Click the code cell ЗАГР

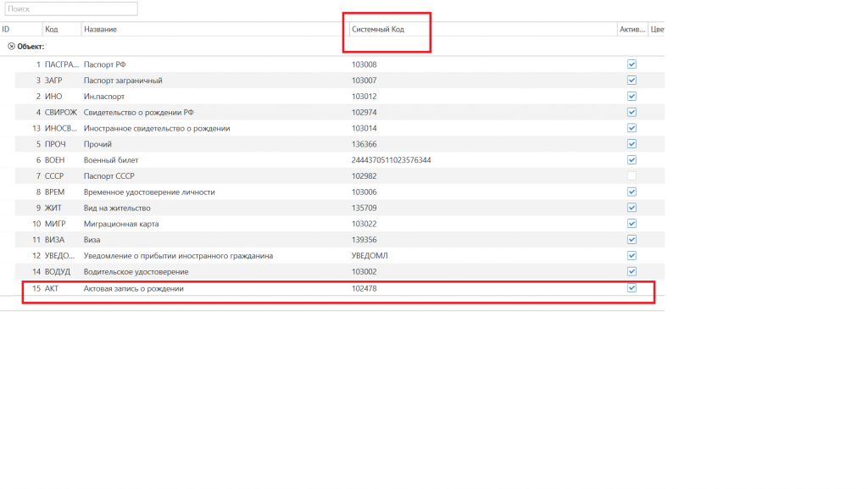(53, 81)
